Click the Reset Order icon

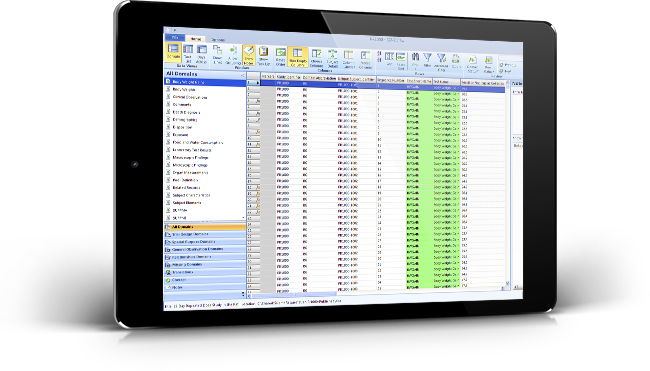[x=281, y=57]
